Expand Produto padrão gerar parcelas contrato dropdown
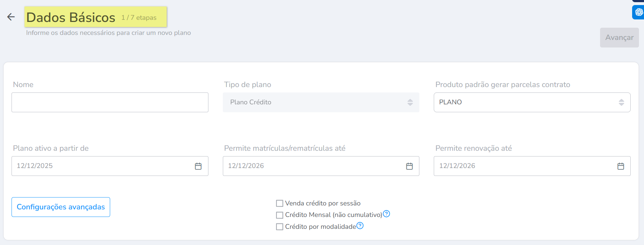644x245 pixels. pos(532,102)
